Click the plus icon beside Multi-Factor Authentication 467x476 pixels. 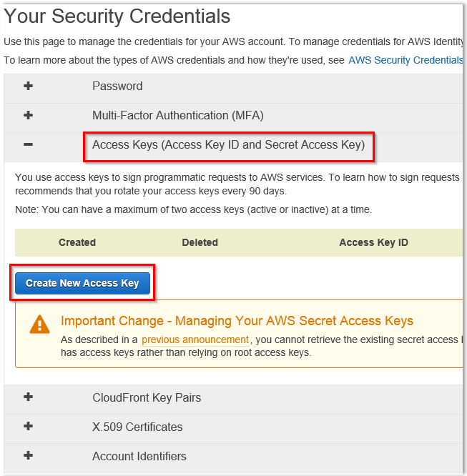29,115
